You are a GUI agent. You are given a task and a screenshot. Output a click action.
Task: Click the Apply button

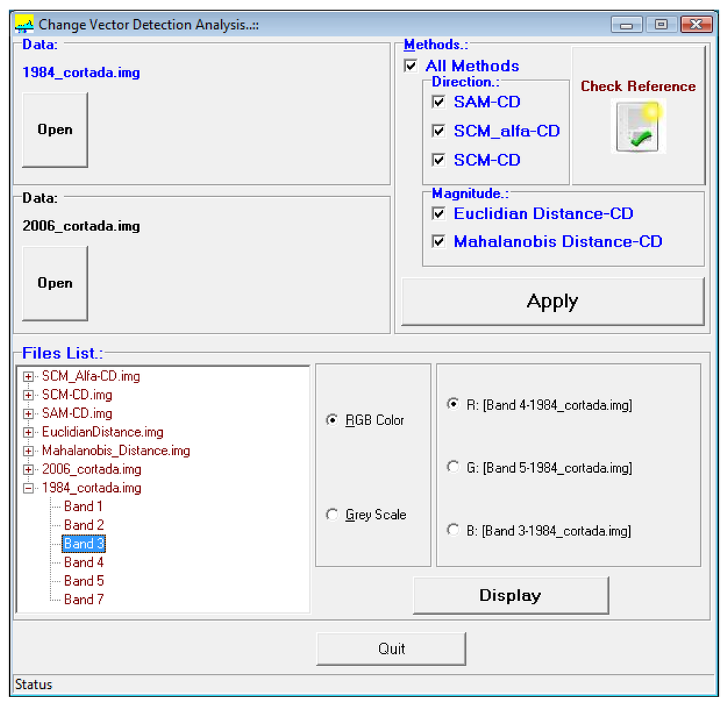pyautogui.click(x=552, y=301)
